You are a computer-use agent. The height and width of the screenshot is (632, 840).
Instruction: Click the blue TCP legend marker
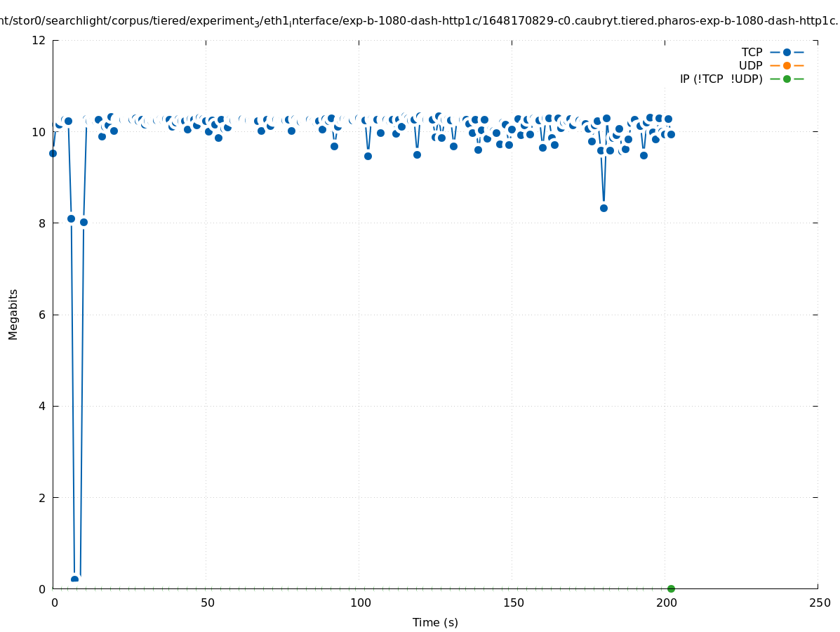[x=787, y=52]
